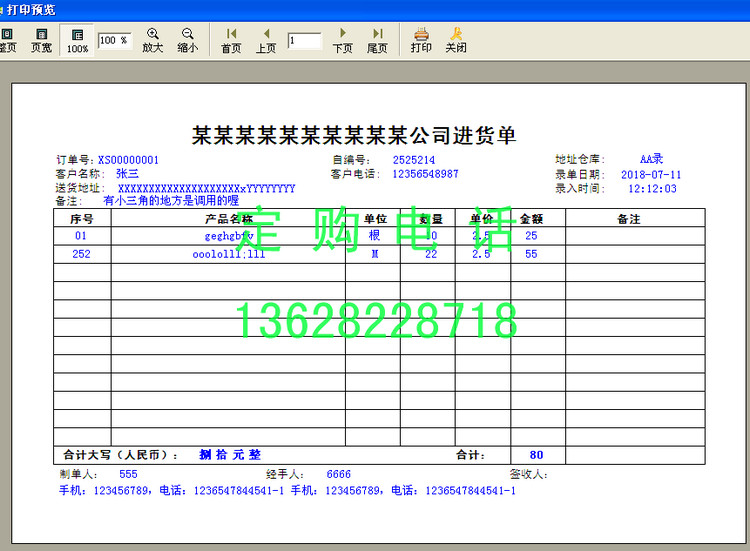This screenshot has width=750, height=551.
Task: Click the delivery address XXXX...YYYYYYYY text
Action: tap(207, 188)
